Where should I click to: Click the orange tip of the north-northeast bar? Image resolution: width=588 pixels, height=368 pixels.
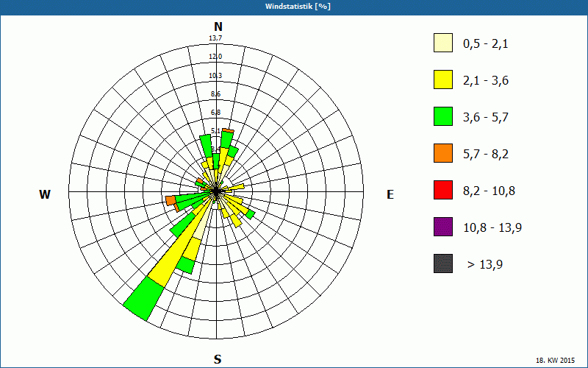[x=228, y=130]
